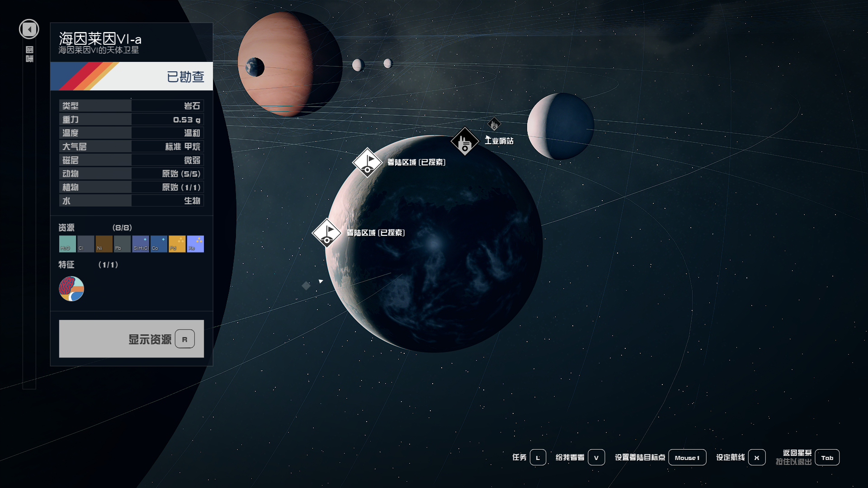Viewport: 868px width, 488px height.
Task: Select the Pd palladium resource tile
Action: coord(177,244)
